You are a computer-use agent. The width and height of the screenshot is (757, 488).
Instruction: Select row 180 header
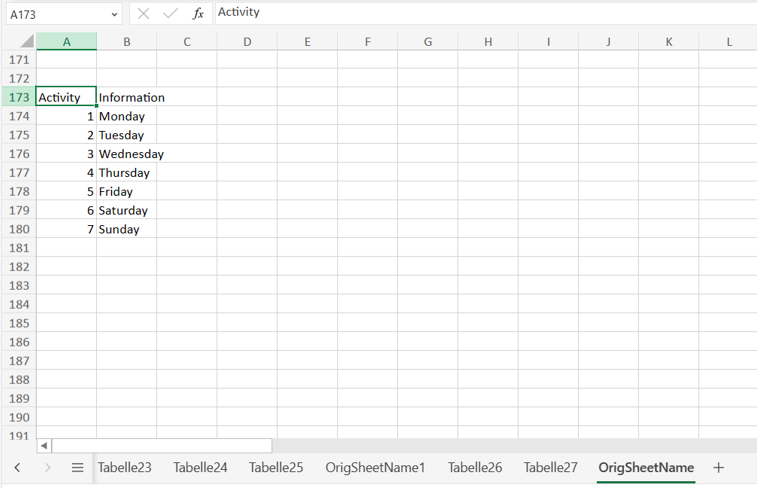19,229
